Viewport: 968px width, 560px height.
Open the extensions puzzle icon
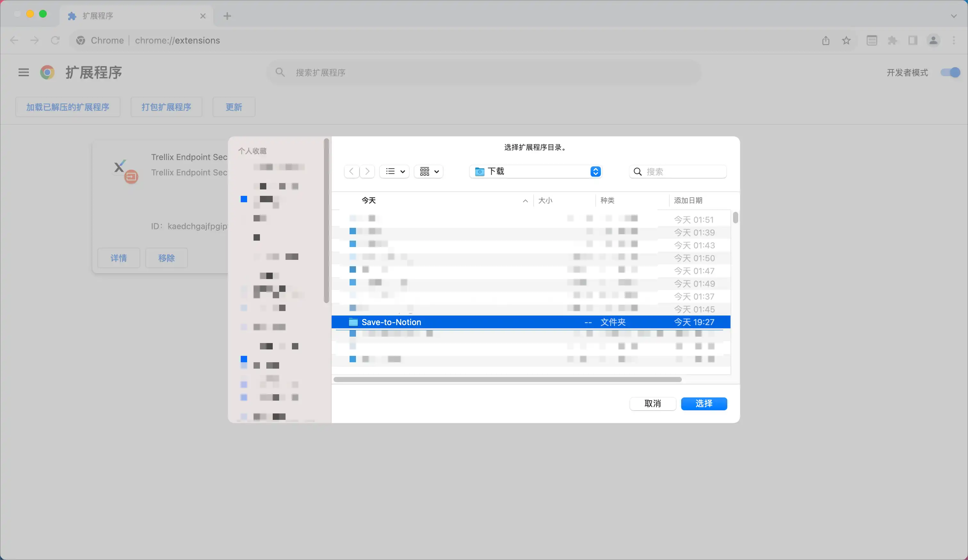click(x=892, y=40)
